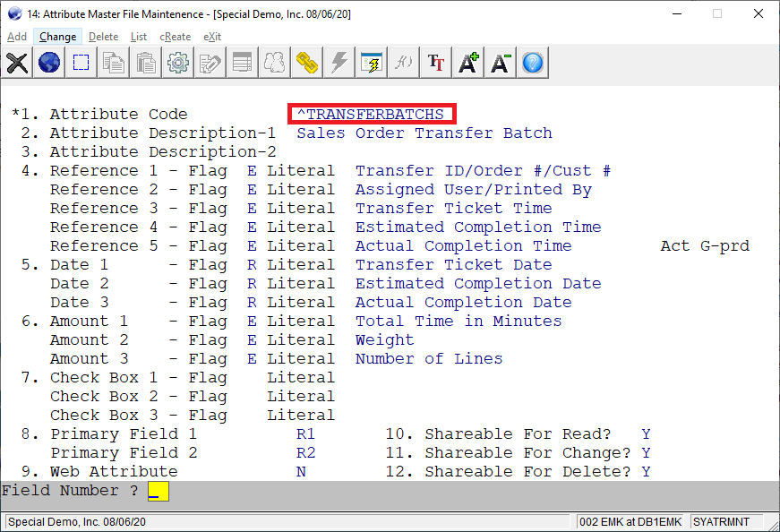780x532 pixels.
Task: Click the lightning bolt toolbar icon
Action: point(339,63)
